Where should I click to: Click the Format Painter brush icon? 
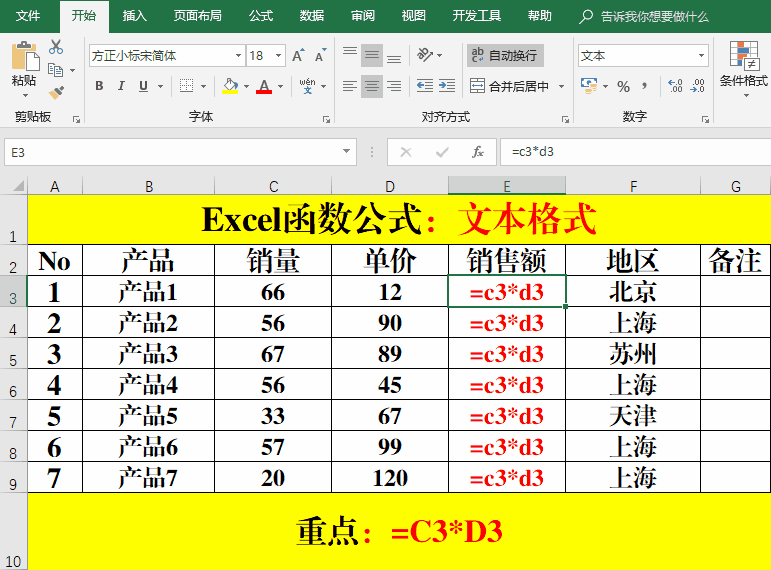(56, 92)
